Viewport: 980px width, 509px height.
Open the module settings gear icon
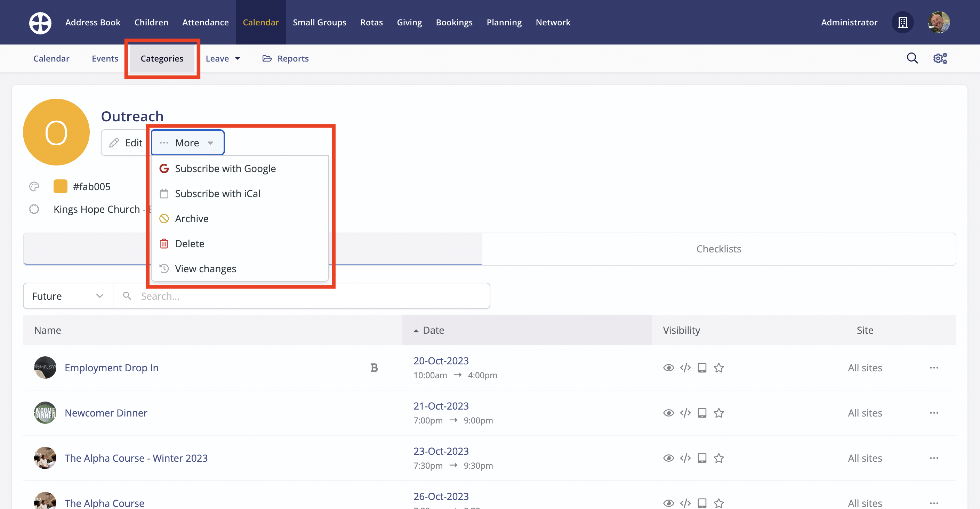point(940,58)
